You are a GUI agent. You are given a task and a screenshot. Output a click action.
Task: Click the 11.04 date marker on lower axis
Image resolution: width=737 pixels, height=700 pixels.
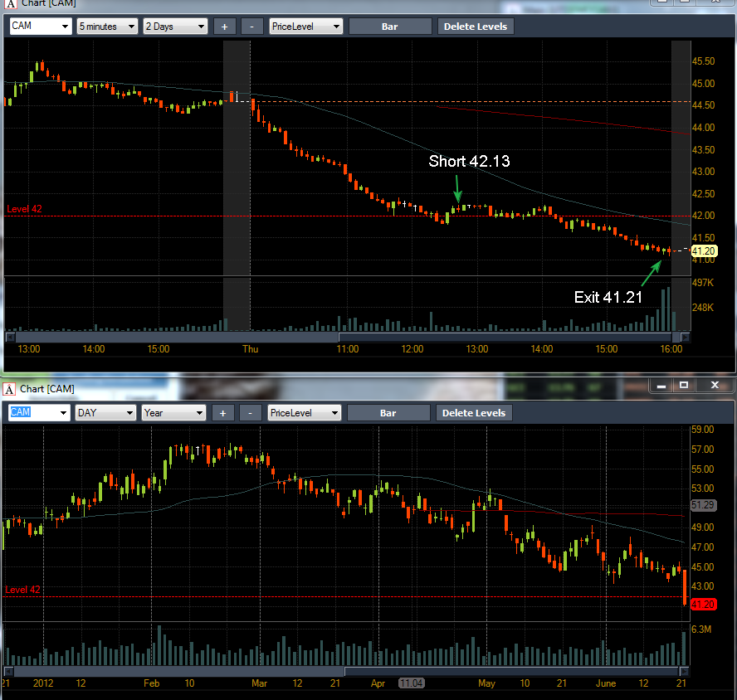point(412,683)
